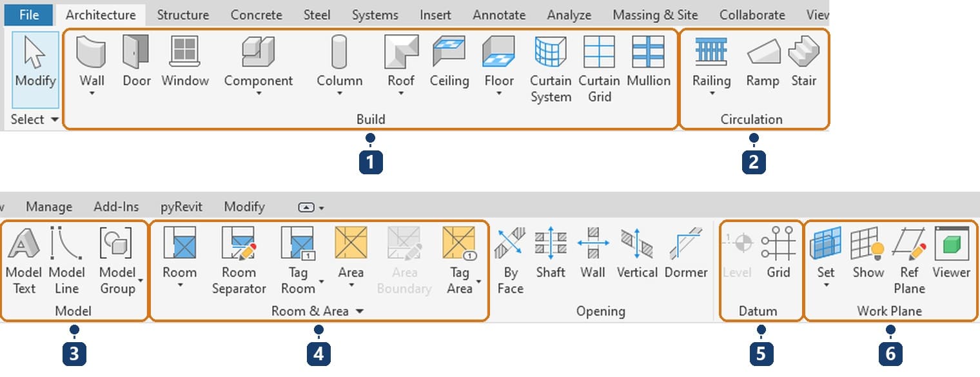
Task: Switch to the Structure tab
Action: 182,14
